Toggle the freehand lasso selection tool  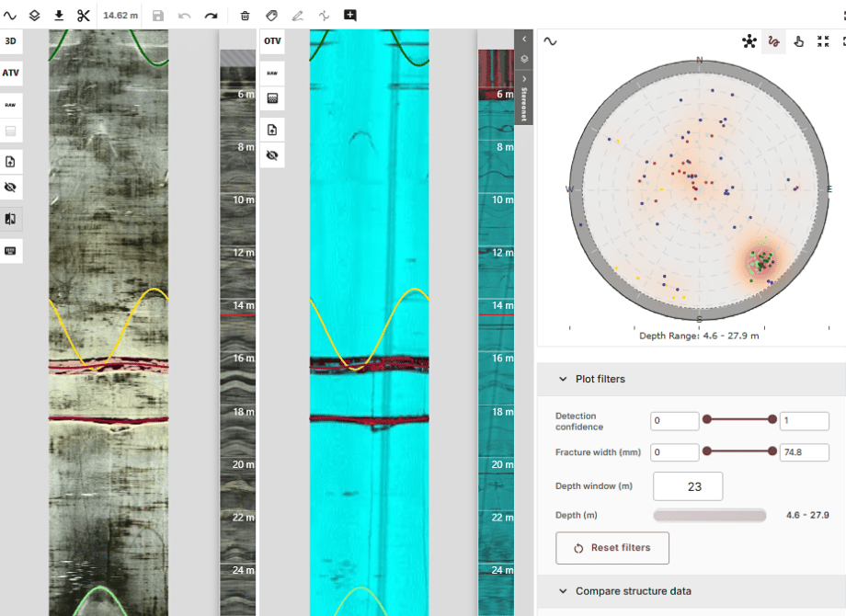(773, 41)
